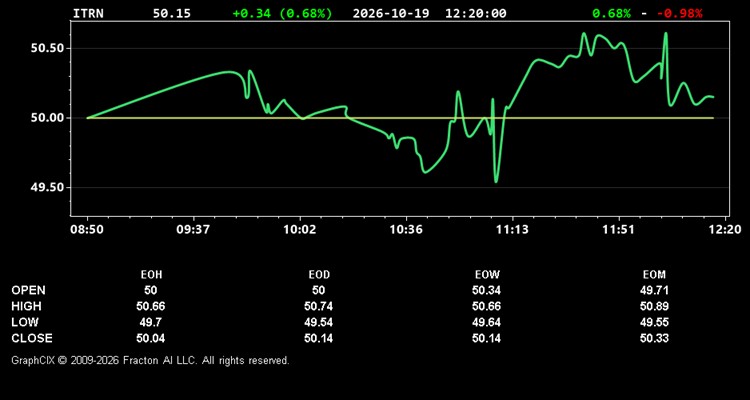The height and width of the screenshot is (400, 750).
Task: Click the LOW row label
Action: click(25, 322)
